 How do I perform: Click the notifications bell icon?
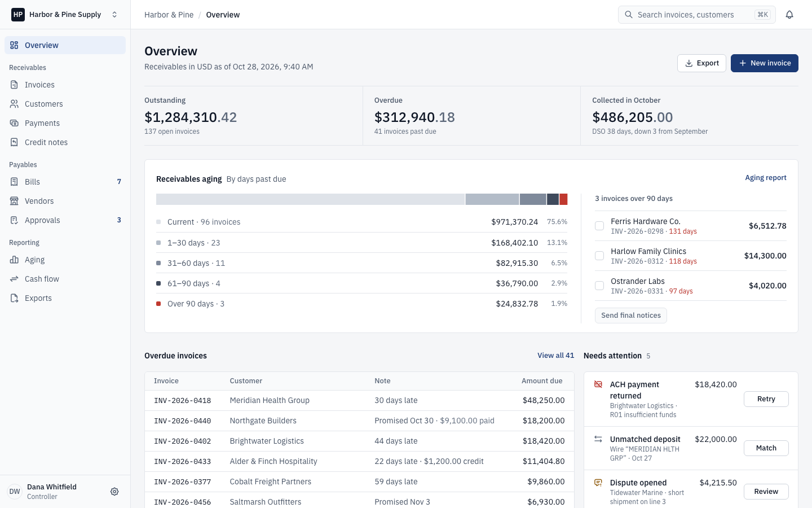click(x=789, y=15)
